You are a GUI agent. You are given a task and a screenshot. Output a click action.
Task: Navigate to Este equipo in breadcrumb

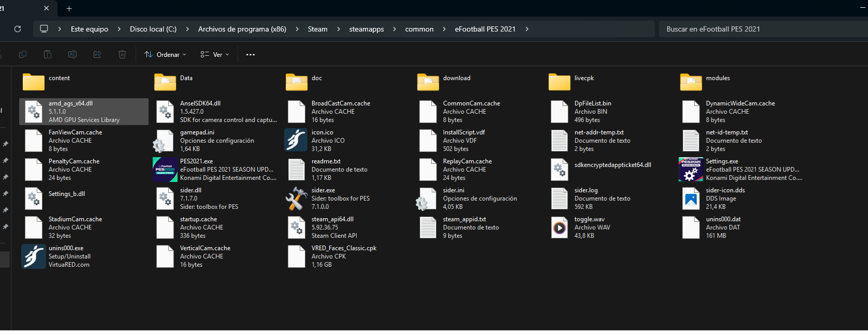90,29
